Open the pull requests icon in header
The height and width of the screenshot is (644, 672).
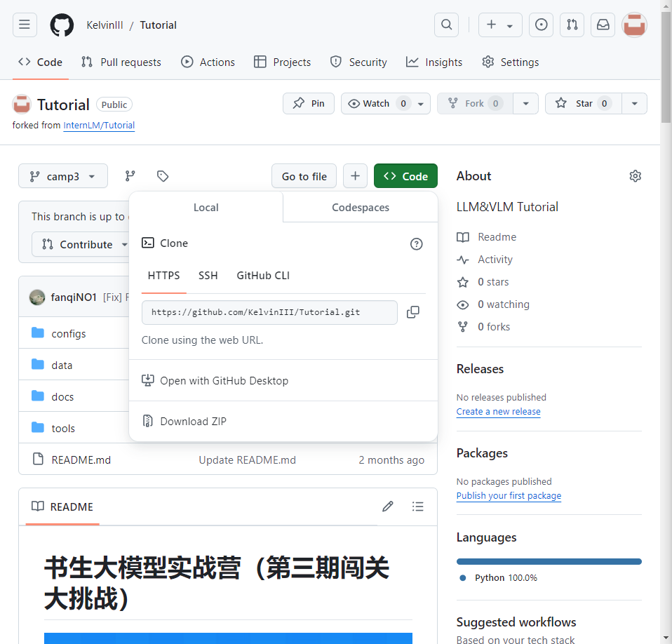click(572, 25)
